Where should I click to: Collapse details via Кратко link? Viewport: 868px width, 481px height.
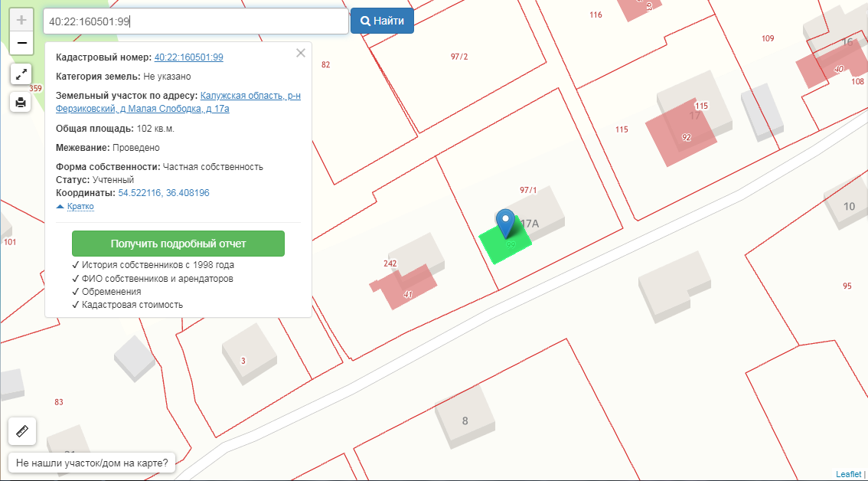[x=80, y=207]
